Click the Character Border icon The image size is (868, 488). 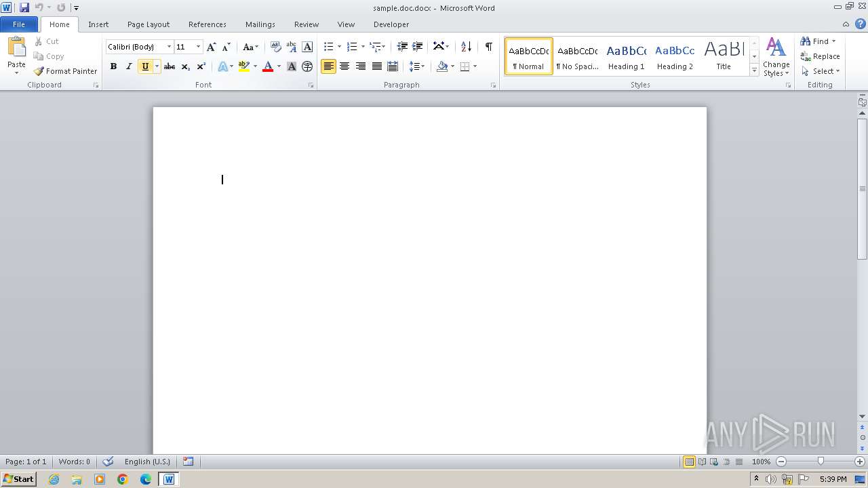point(307,47)
